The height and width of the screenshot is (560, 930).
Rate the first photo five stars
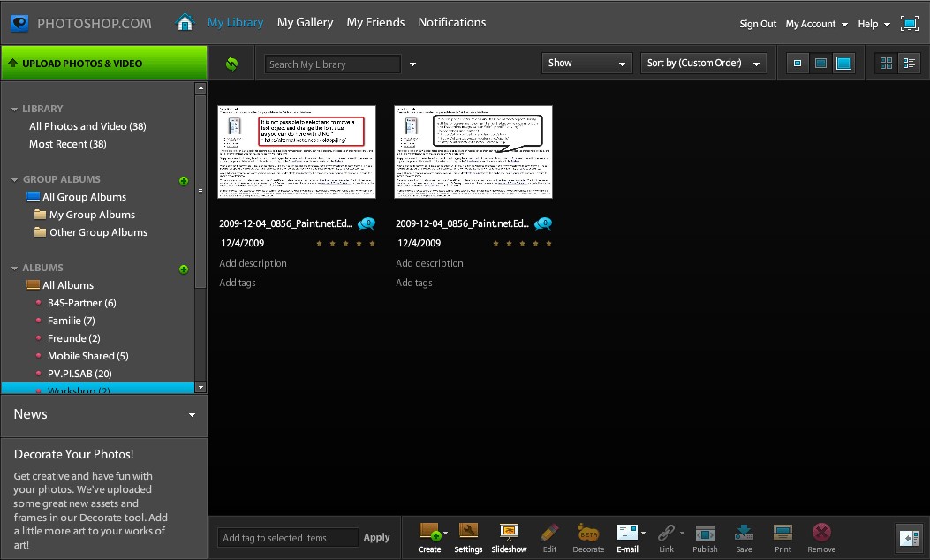tap(374, 243)
